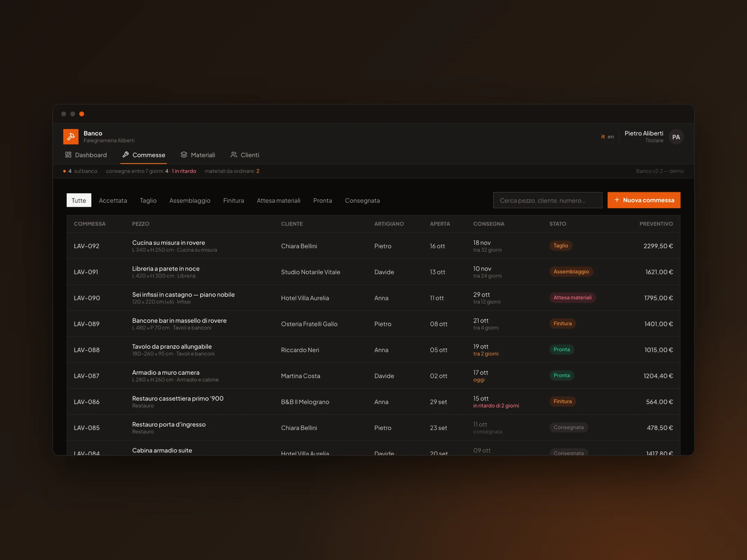Viewport: 747px width, 560px height.
Task: Click the orange Banco hammer logo
Action: coord(71,137)
